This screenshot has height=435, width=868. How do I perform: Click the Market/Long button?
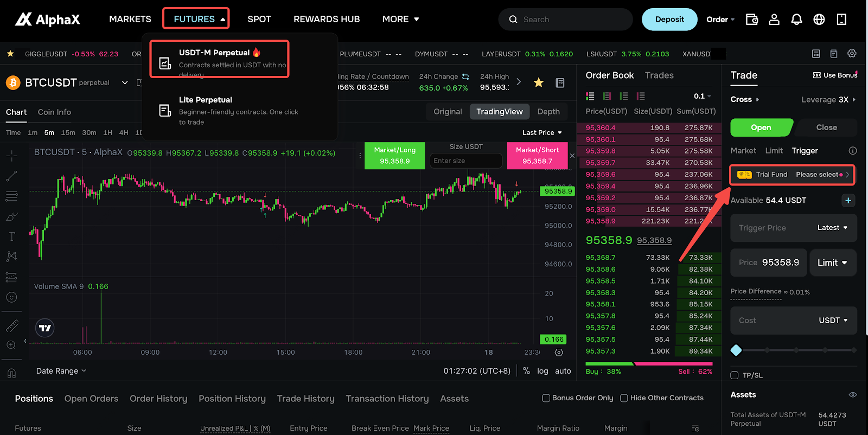(395, 156)
